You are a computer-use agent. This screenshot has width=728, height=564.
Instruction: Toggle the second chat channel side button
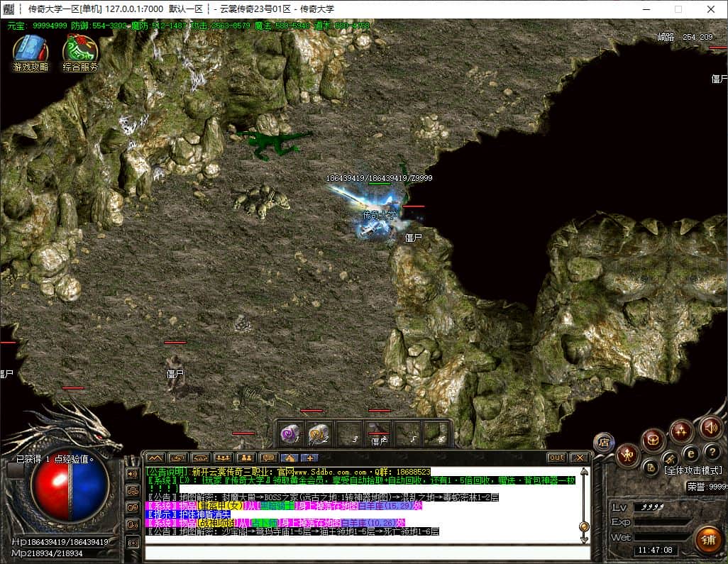pyautogui.click(x=133, y=491)
